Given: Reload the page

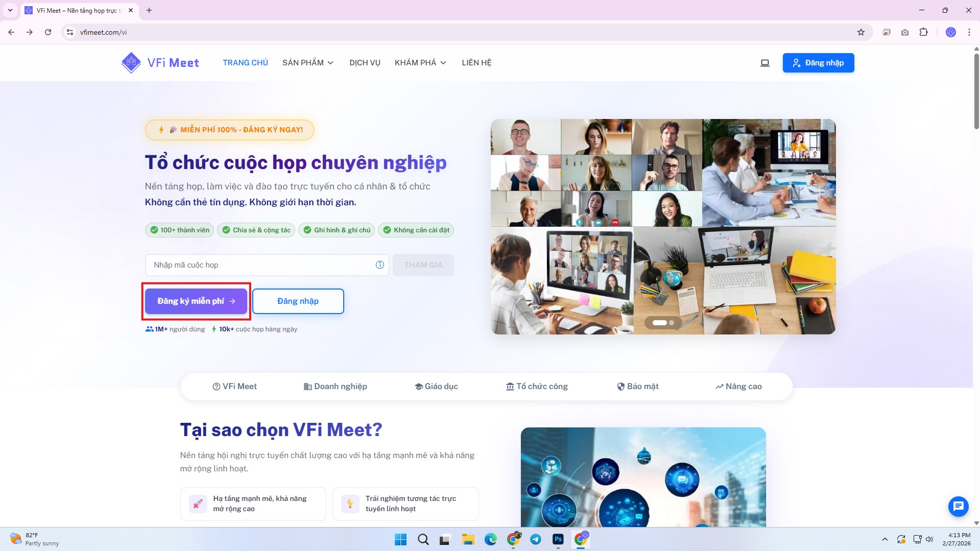Looking at the screenshot, I should point(48,32).
